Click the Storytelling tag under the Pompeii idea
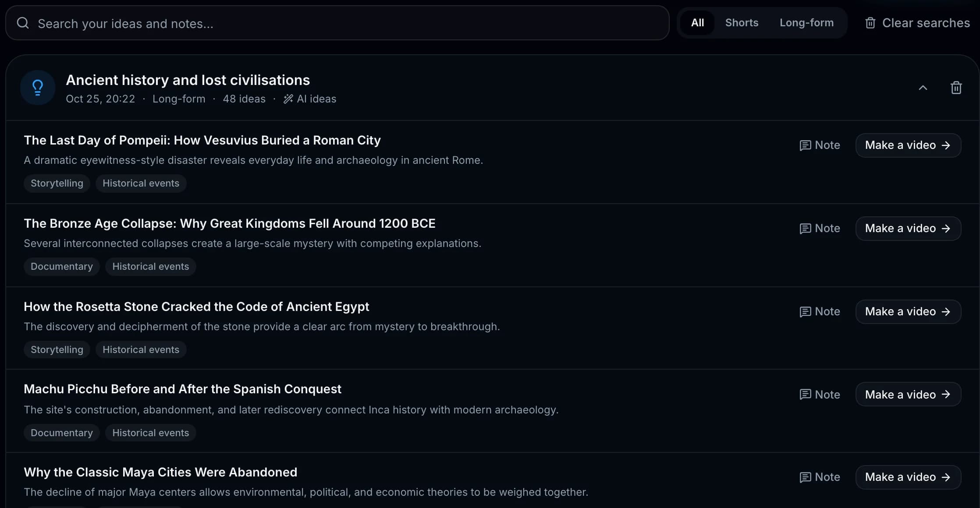This screenshot has height=508, width=980. click(57, 183)
